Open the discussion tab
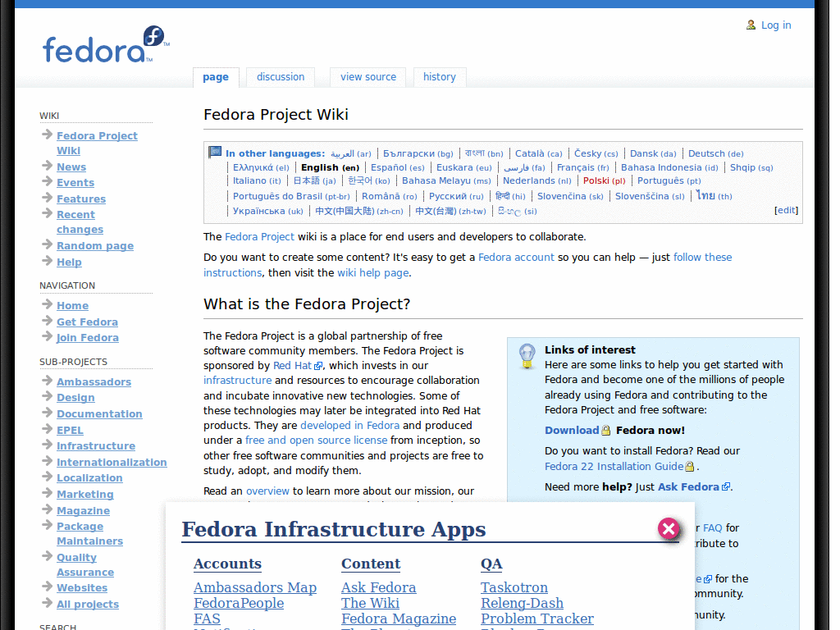This screenshot has width=840, height=630. [x=281, y=77]
